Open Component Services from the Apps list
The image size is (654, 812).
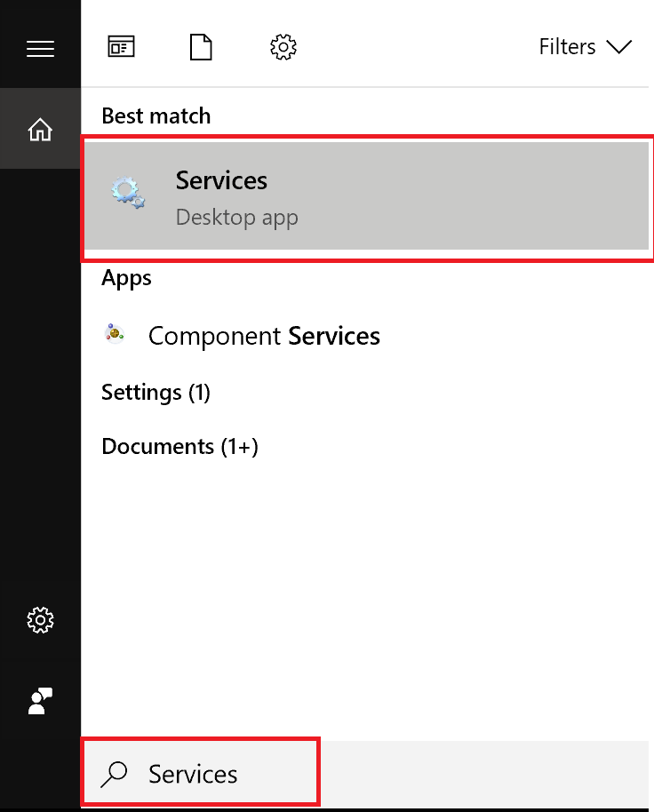click(x=264, y=336)
